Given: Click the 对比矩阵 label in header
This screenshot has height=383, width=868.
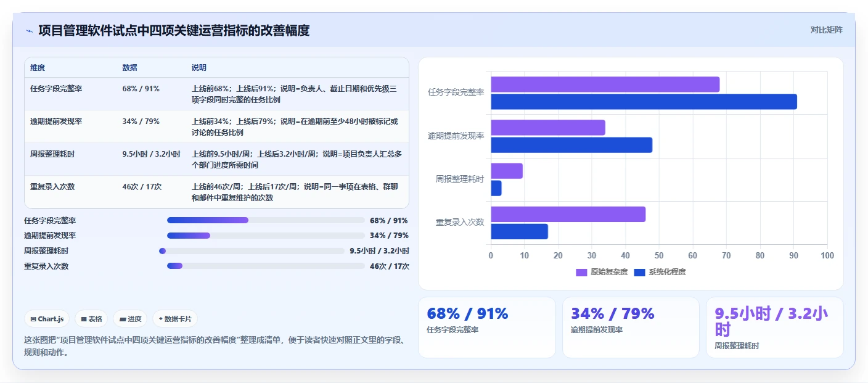Looking at the screenshot, I should pyautogui.click(x=826, y=30).
